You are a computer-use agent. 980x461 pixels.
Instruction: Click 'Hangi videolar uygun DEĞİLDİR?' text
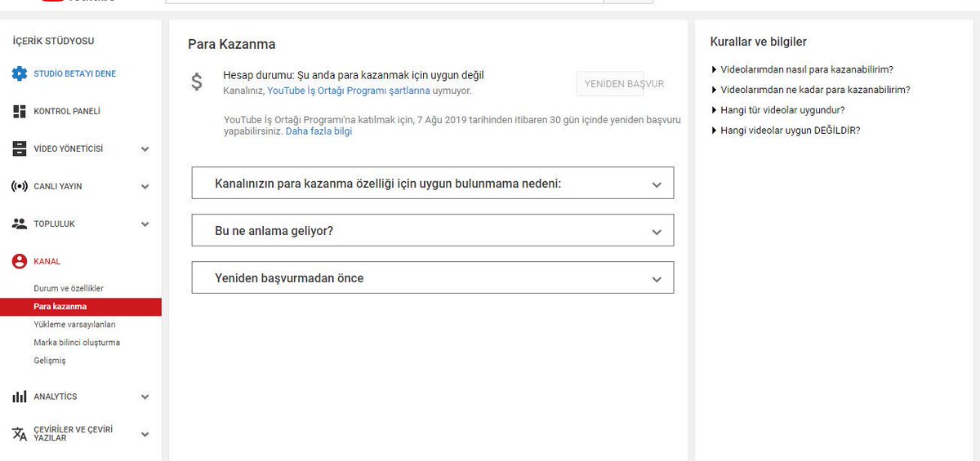pos(791,130)
